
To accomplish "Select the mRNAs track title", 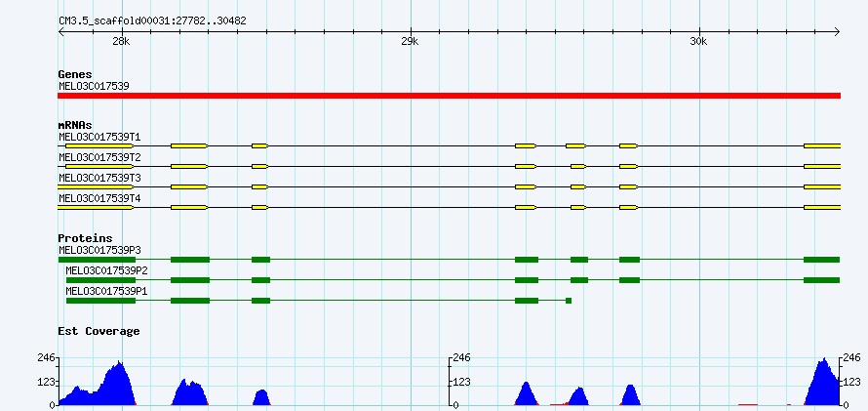I will pyautogui.click(x=75, y=126).
